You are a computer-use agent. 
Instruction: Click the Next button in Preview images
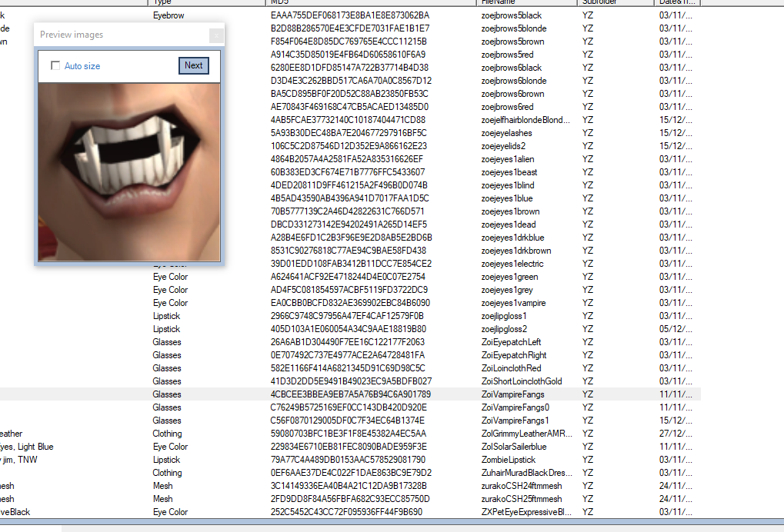point(193,65)
